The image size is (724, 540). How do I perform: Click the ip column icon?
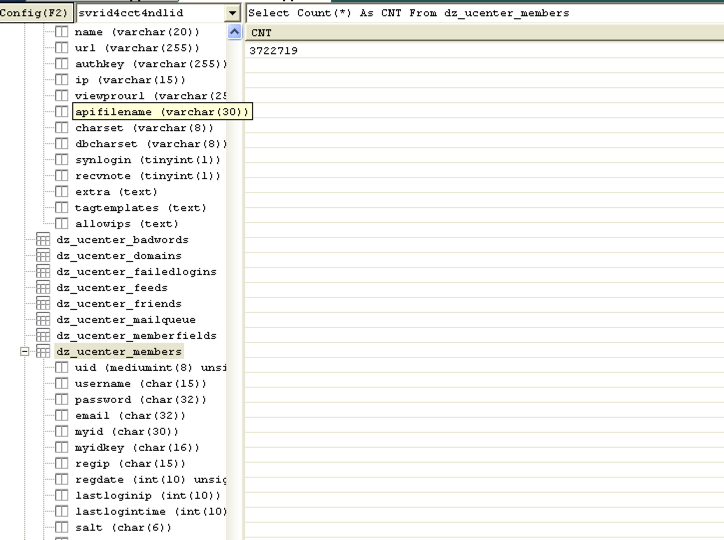(x=61, y=80)
